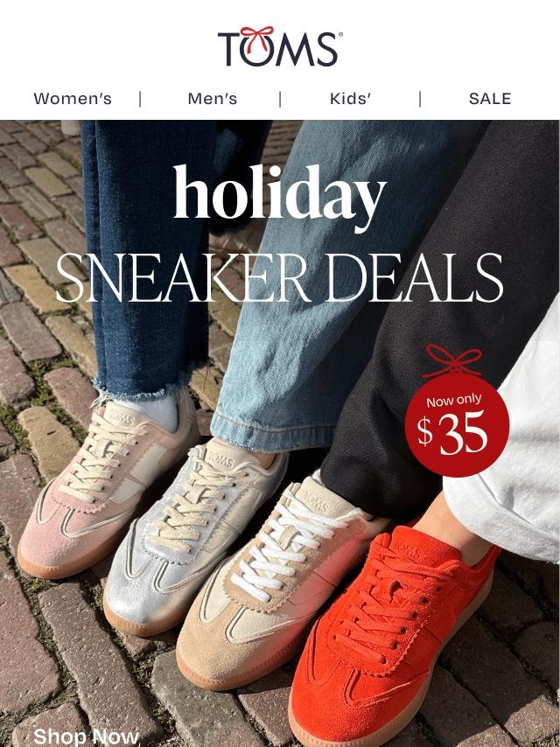
Task: Click the 'SNEAKER DEALS' headline
Action: tap(280, 279)
